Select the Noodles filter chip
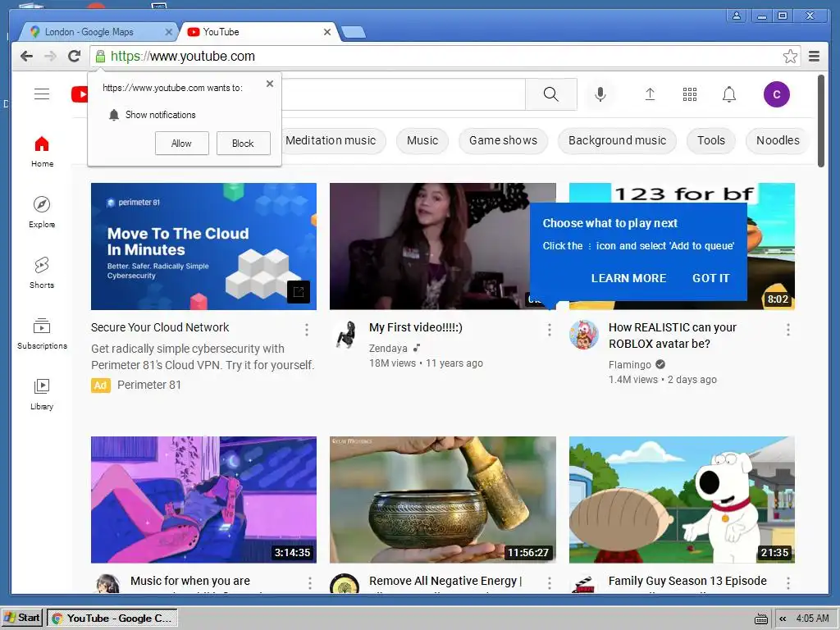The height and width of the screenshot is (630, 840). pyautogui.click(x=778, y=140)
